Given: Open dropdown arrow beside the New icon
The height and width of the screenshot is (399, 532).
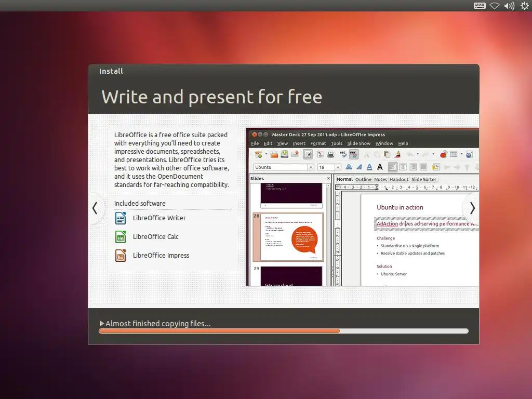Looking at the screenshot, I should click(x=267, y=154).
